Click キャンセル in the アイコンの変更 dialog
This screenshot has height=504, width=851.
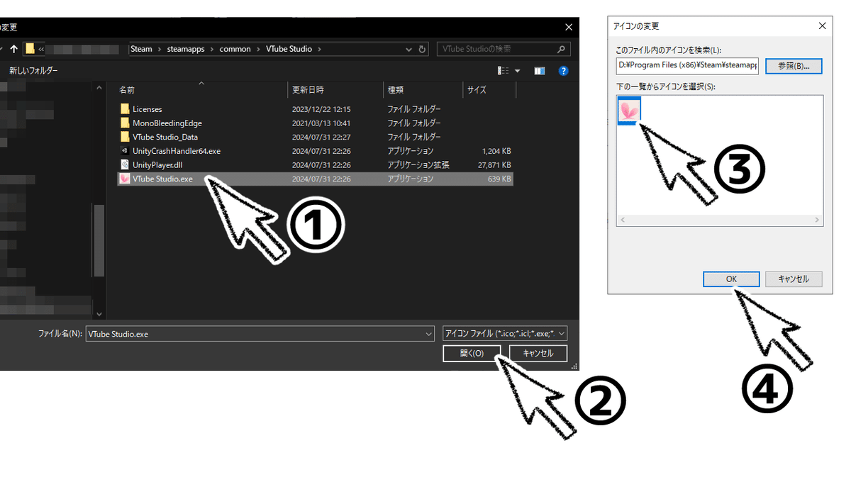coord(794,279)
